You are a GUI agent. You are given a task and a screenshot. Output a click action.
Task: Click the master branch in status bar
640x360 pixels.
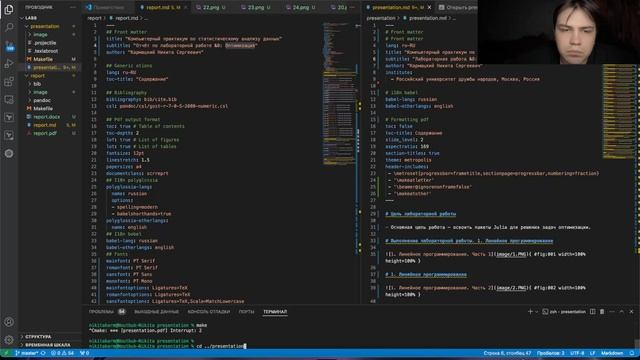[x=27, y=353]
